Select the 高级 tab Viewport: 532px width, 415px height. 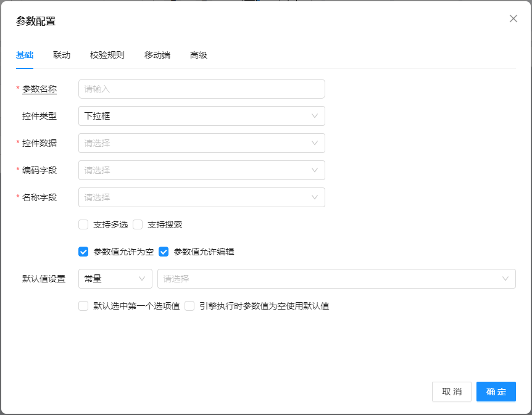coord(198,55)
